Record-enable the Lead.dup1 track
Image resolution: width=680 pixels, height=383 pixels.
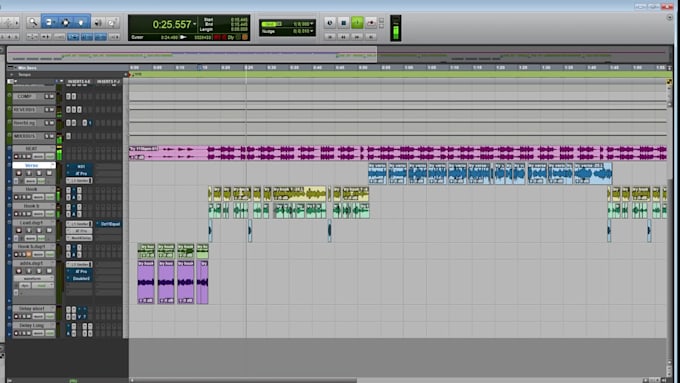(x=19, y=230)
